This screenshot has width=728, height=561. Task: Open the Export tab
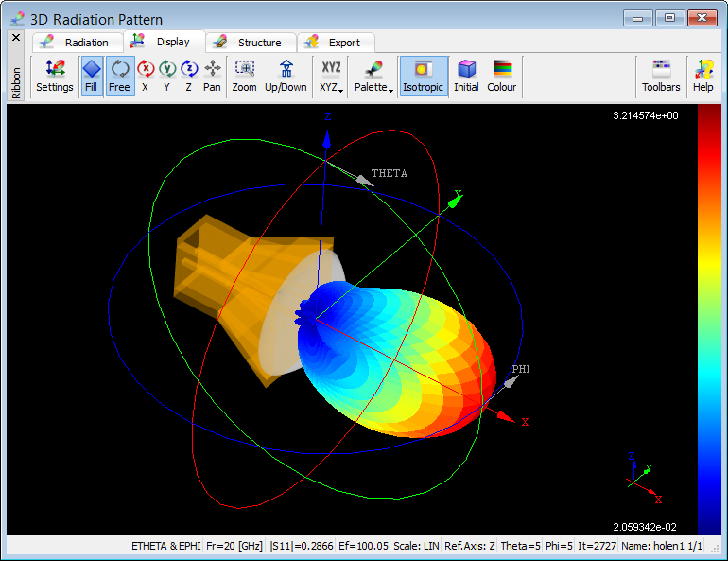point(336,43)
